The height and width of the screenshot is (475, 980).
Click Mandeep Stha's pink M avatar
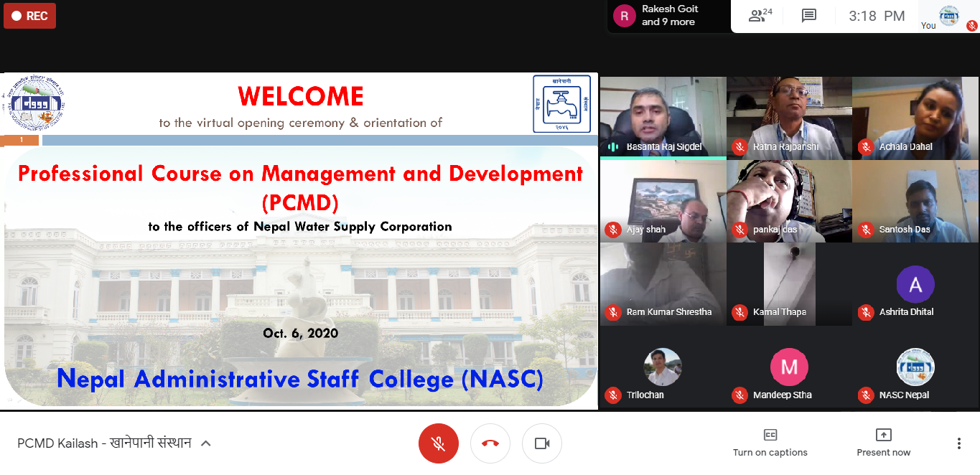789,367
